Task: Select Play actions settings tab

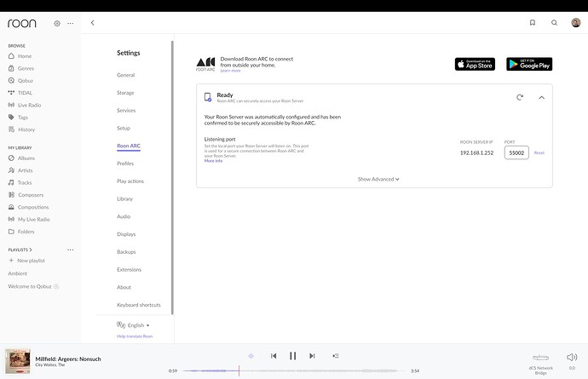Action: tap(130, 181)
